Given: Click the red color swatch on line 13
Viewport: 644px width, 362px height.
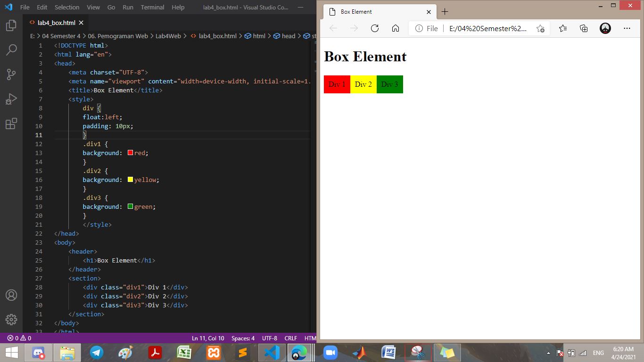Looking at the screenshot, I should tap(130, 153).
